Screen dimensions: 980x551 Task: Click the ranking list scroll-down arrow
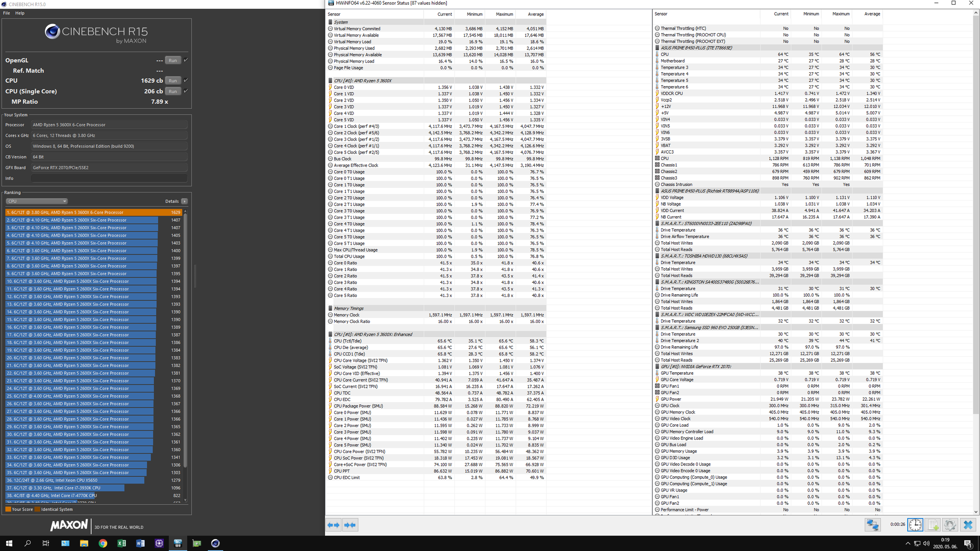click(x=185, y=500)
